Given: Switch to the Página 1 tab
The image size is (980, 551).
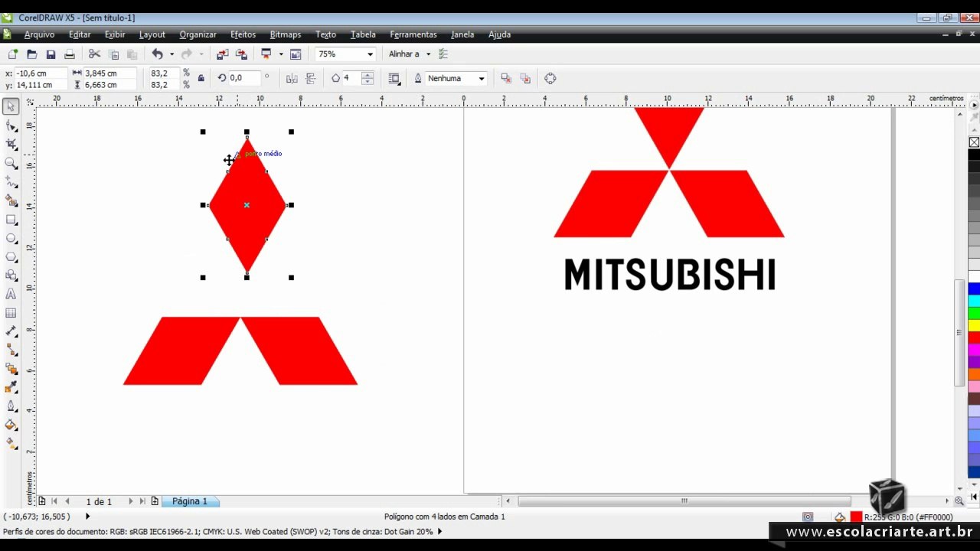Looking at the screenshot, I should pos(189,501).
